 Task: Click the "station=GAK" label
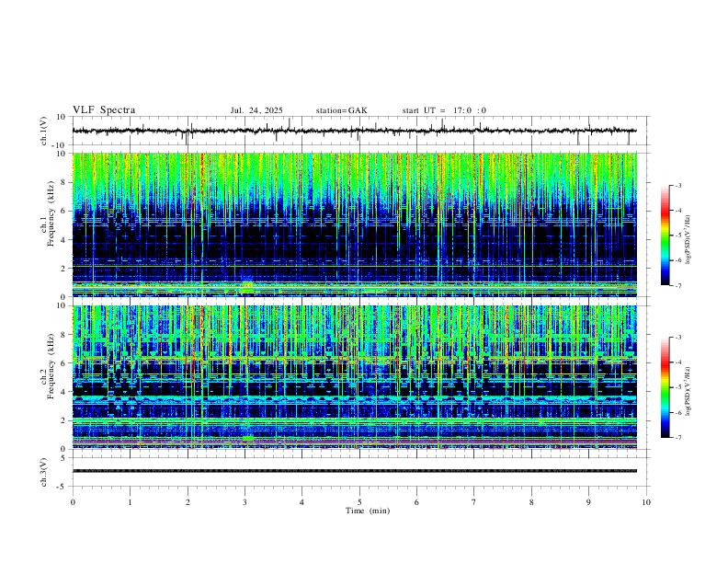pos(341,110)
